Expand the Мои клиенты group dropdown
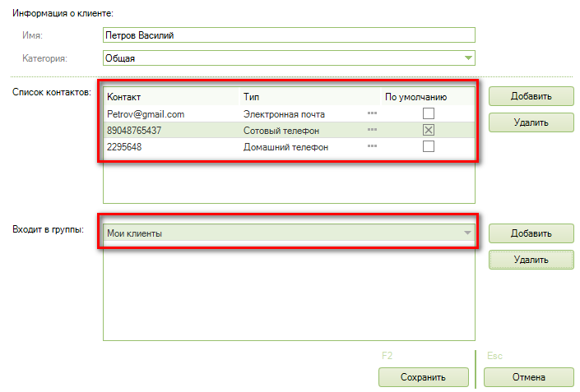 468,233
